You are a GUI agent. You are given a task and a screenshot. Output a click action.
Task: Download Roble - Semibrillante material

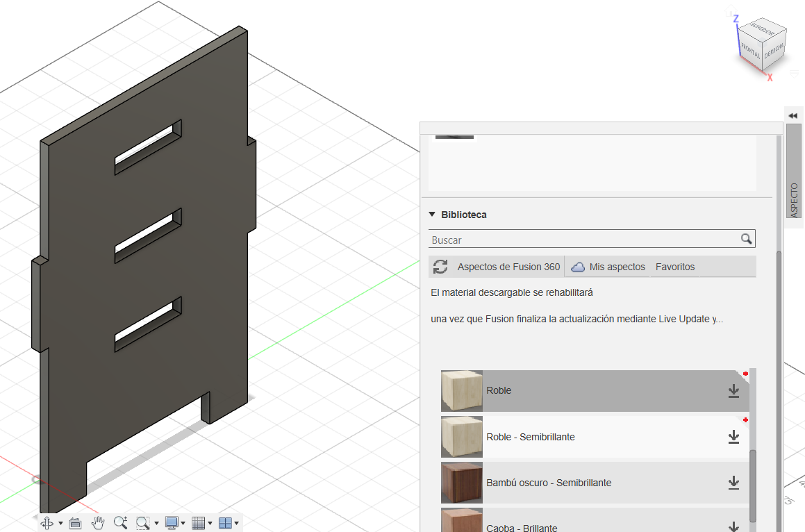point(733,437)
